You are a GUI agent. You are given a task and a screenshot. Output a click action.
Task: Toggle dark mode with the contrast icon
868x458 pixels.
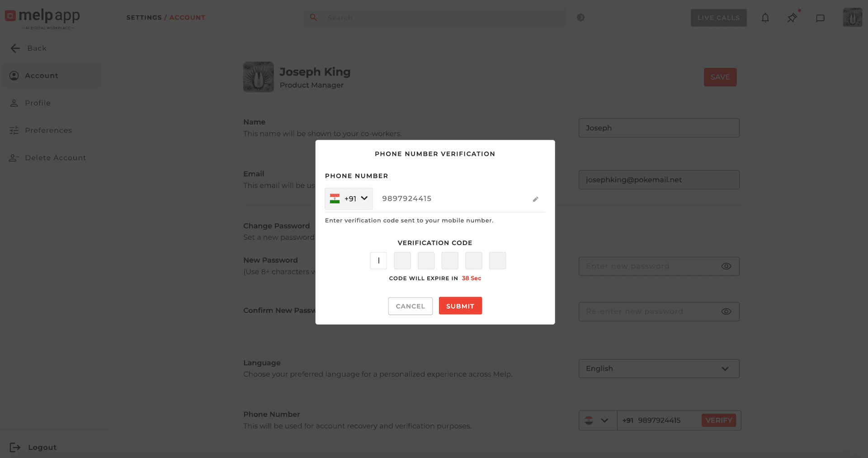(x=581, y=18)
